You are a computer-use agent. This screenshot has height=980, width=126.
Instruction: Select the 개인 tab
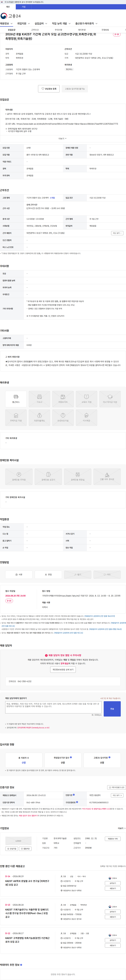[8, 7]
